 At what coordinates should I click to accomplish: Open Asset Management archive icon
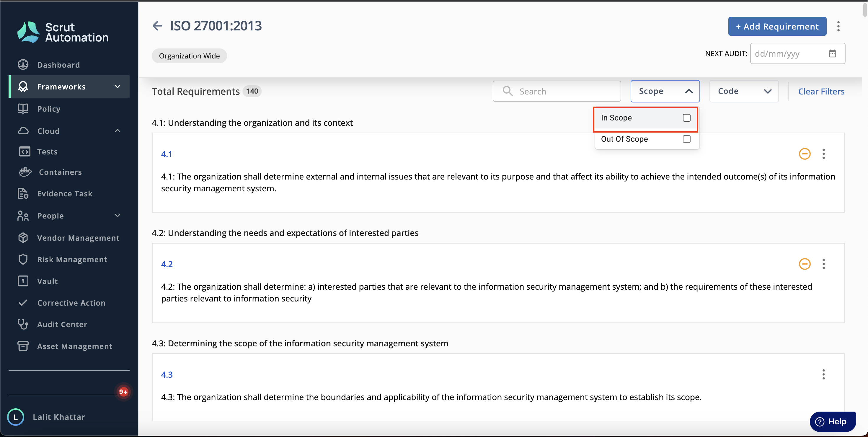coord(23,346)
